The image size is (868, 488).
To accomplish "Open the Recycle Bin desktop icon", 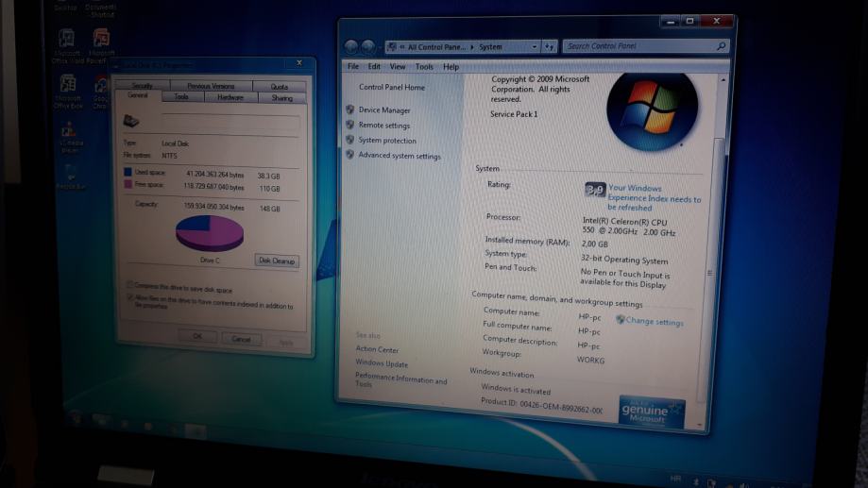I will [x=70, y=177].
